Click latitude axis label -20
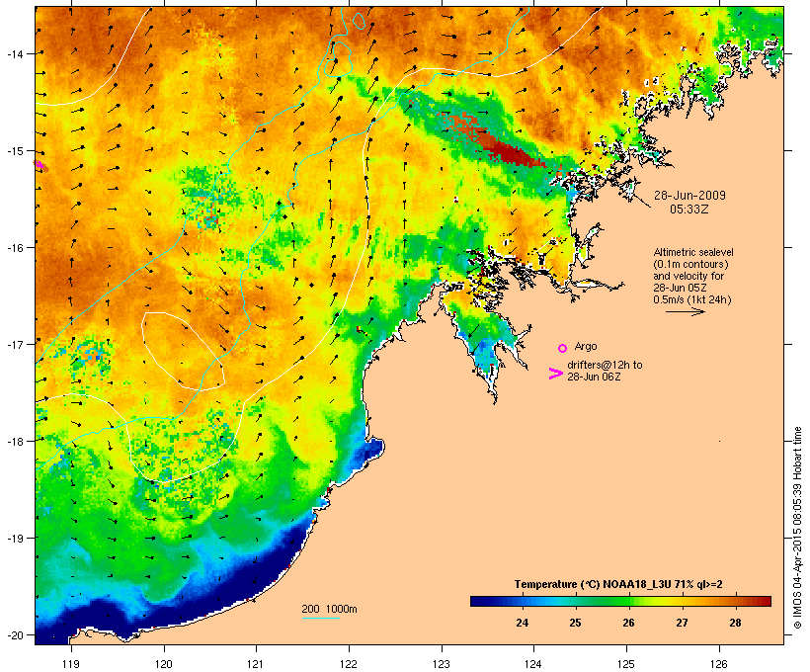 pos(15,634)
